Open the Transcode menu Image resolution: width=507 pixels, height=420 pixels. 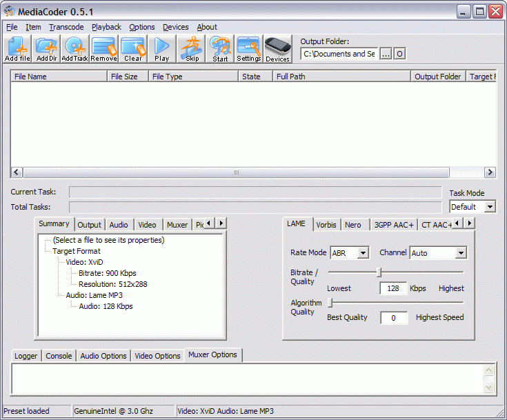pos(66,27)
